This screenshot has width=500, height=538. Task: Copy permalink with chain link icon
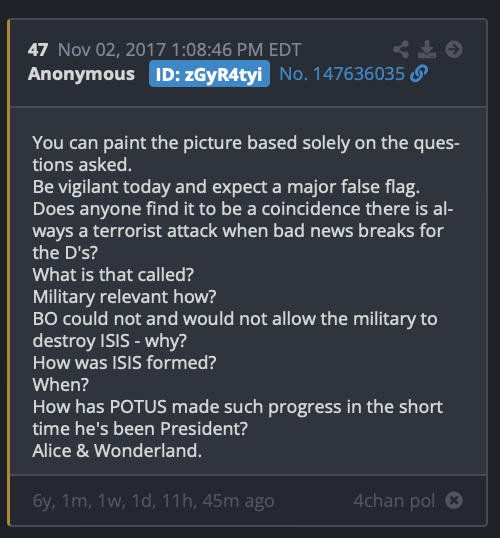419,73
